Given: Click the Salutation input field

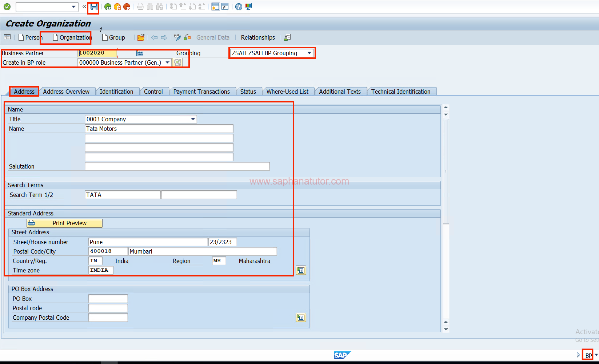Looking at the screenshot, I should point(177,166).
